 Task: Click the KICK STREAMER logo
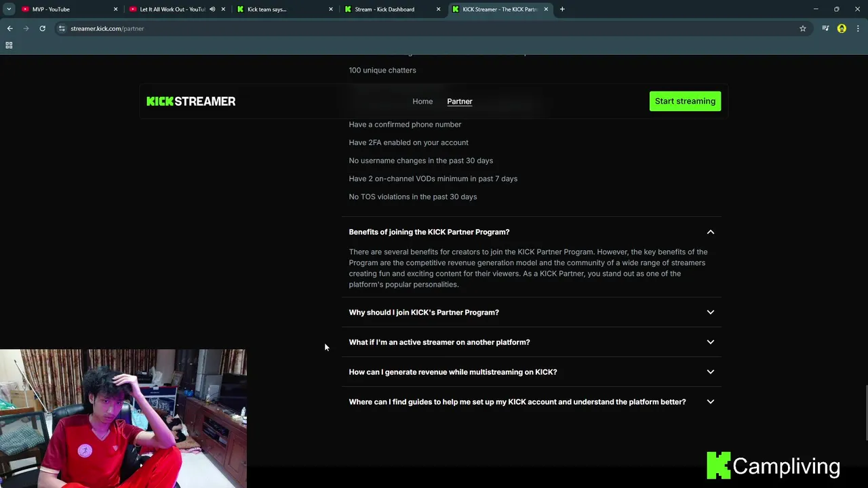click(x=191, y=101)
